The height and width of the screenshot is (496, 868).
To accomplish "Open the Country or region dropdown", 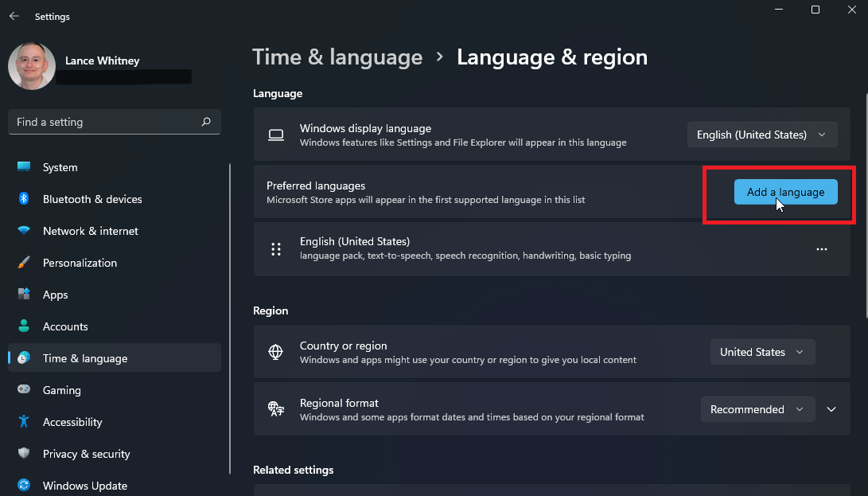I will (x=761, y=351).
